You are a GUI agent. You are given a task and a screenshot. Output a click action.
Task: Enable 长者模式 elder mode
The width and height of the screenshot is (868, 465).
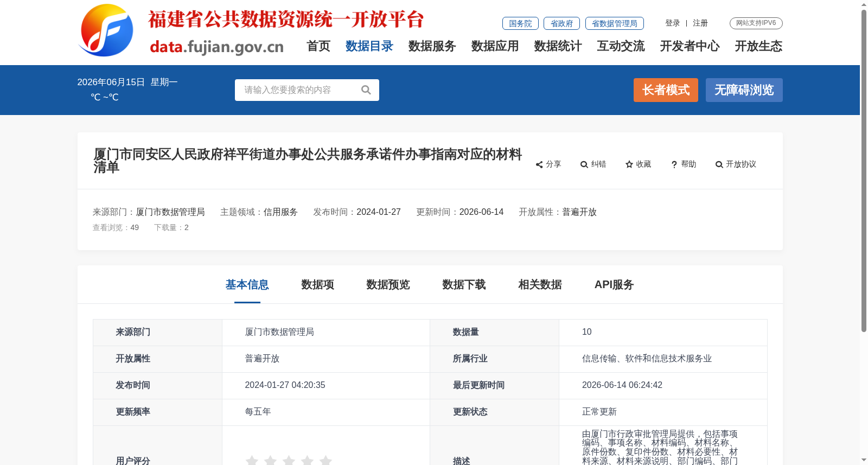[666, 90]
